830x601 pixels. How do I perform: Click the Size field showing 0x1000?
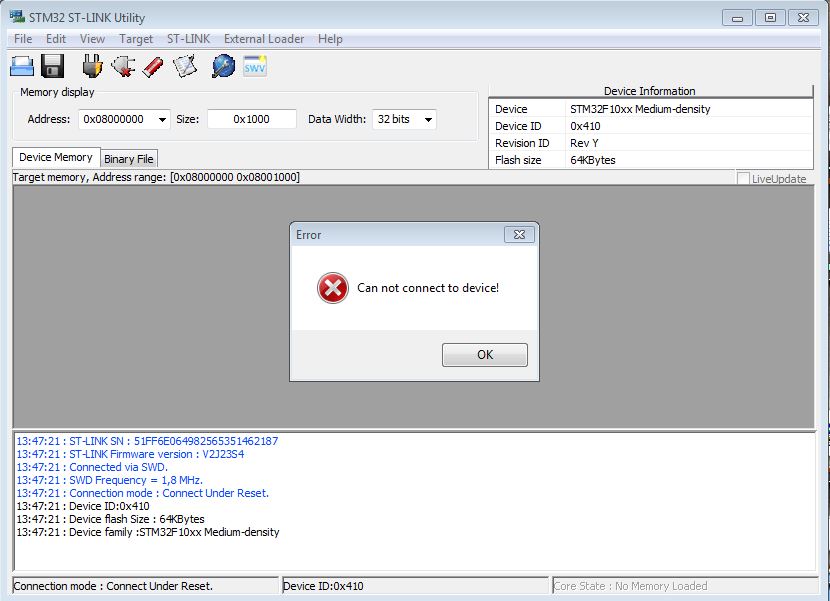click(x=251, y=119)
